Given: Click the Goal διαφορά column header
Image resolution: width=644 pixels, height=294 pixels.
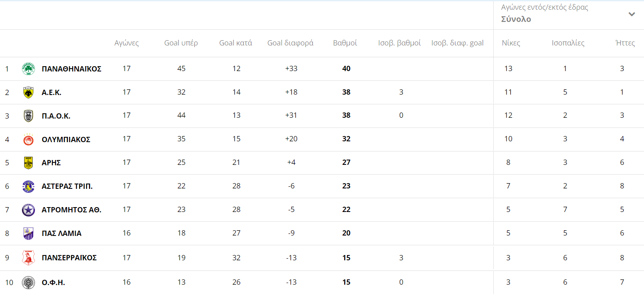Looking at the screenshot, I should tap(290, 43).
